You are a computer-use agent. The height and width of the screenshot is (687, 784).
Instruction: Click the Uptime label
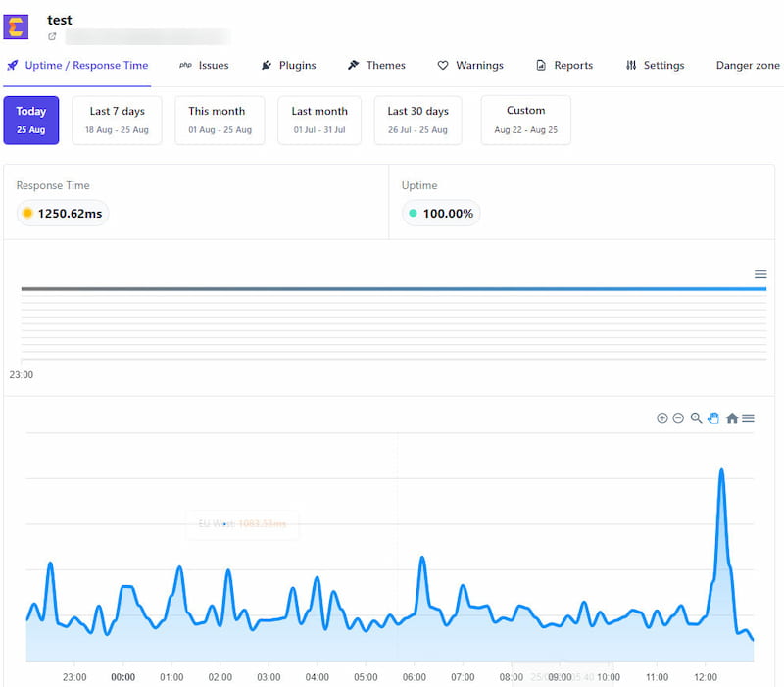click(x=419, y=185)
